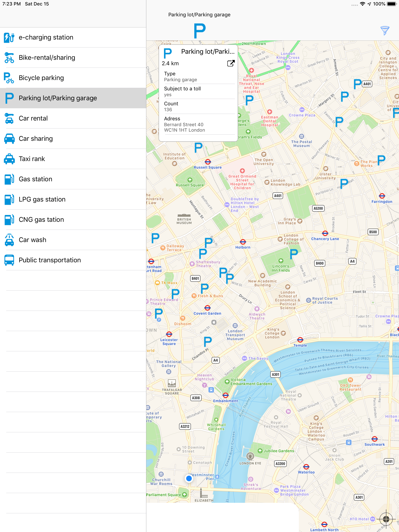Open Car sharing category
Viewport: 399px width, 532px height.
tap(36, 139)
